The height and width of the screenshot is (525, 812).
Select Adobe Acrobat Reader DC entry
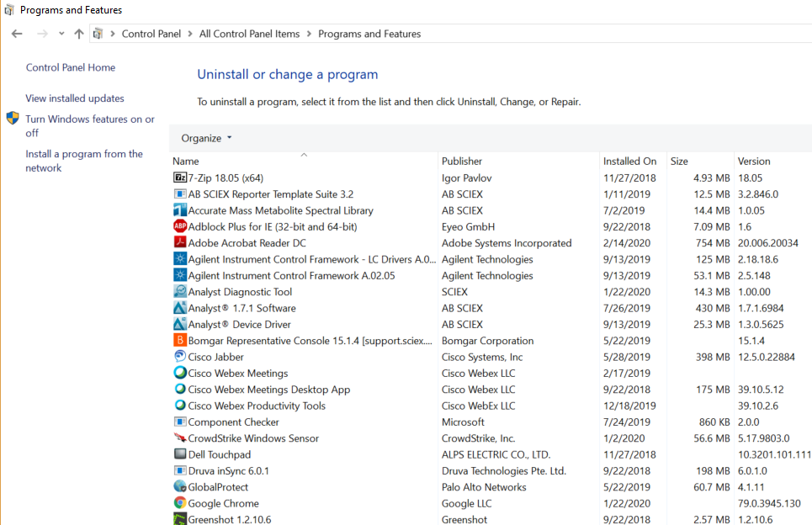point(247,243)
